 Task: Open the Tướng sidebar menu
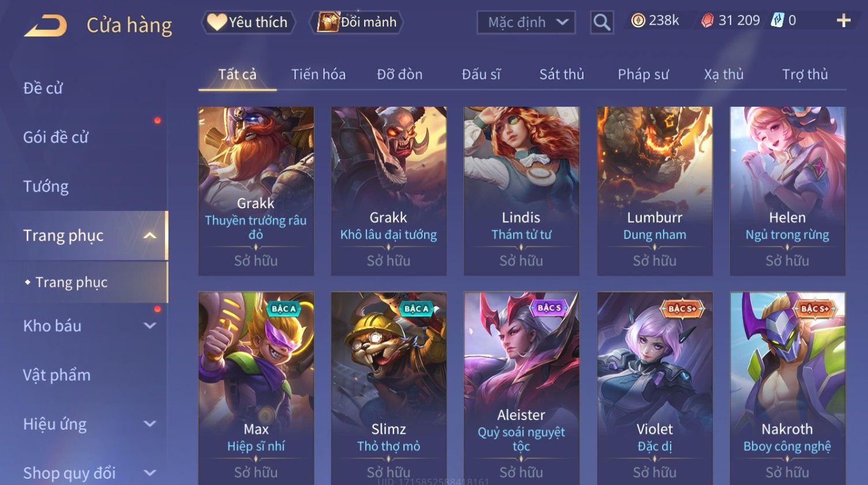tap(46, 186)
